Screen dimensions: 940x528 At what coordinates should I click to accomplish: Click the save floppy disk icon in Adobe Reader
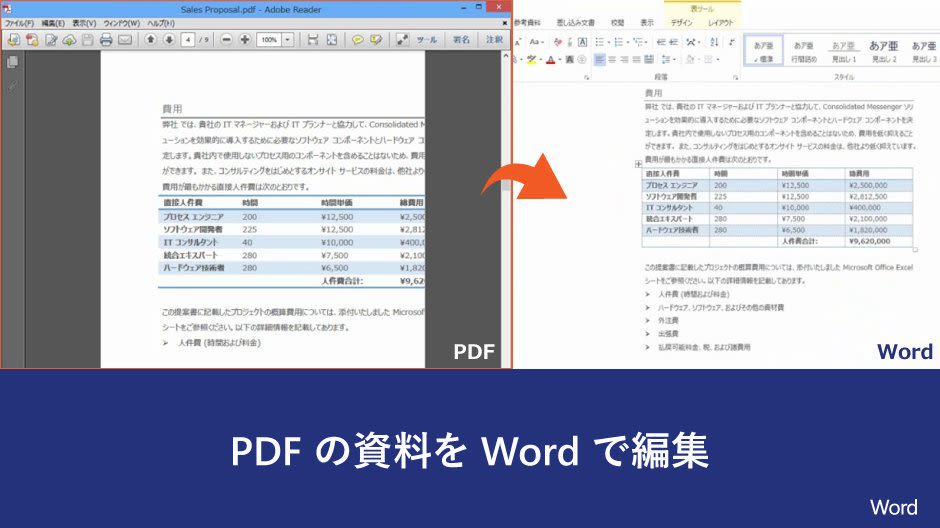[88, 40]
